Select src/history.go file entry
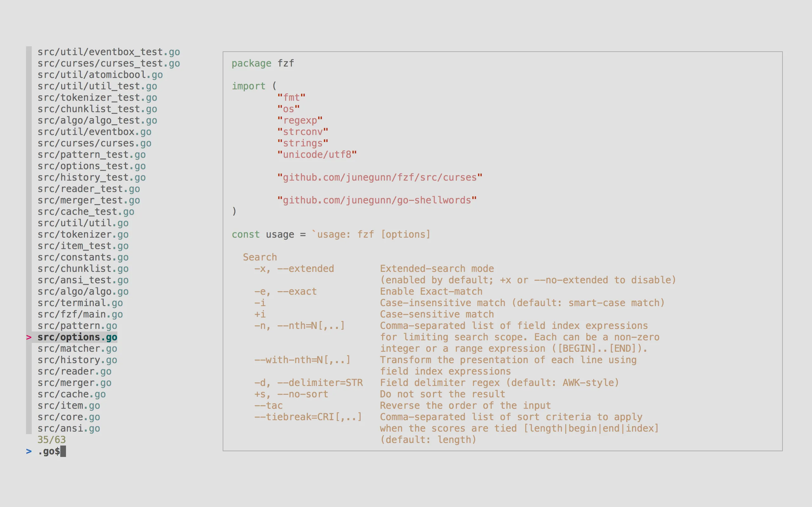This screenshot has height=507, width=812. (x=77, y=360)
